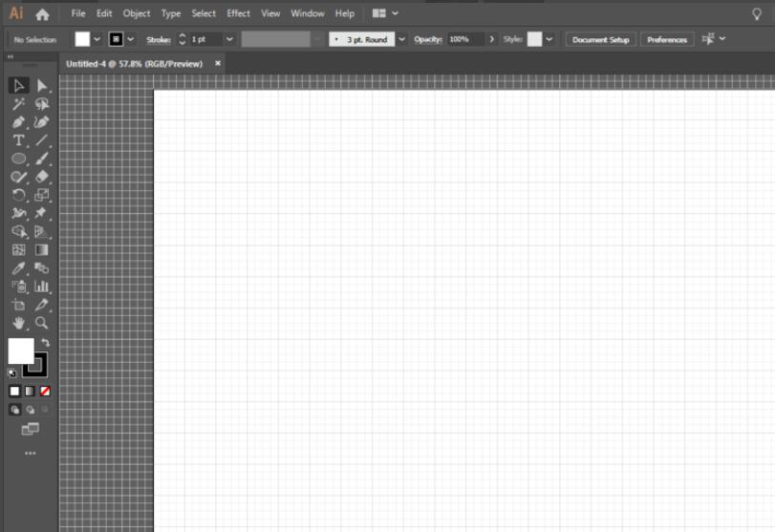Collapse the toolbar double-arrow
775x532 pixels.
pos(11,56)
